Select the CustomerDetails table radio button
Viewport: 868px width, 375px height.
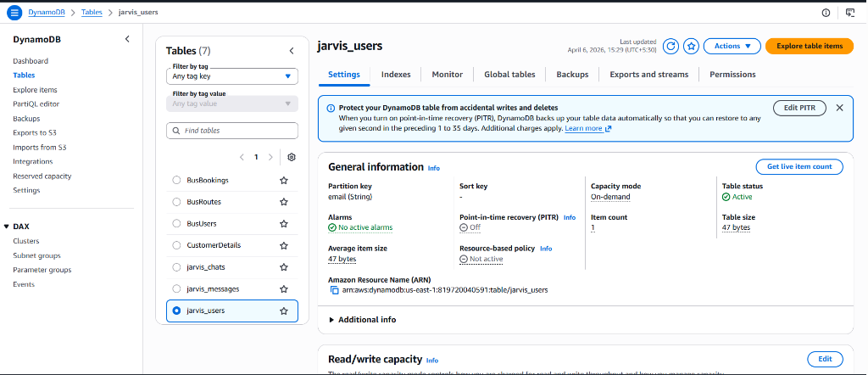click(x=176, y=245)
